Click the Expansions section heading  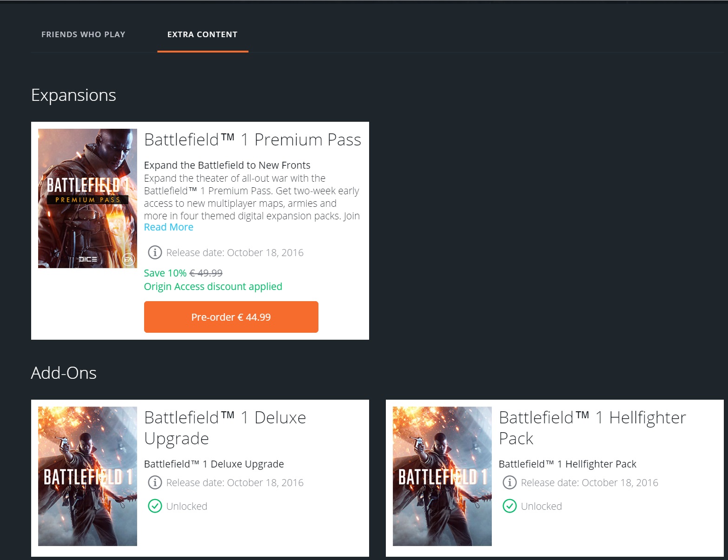click(x=73, y=95)
